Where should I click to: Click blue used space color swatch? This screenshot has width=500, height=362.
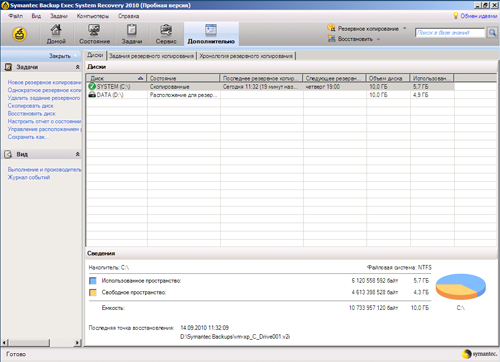pyautogui.click(x=93, y=281)
